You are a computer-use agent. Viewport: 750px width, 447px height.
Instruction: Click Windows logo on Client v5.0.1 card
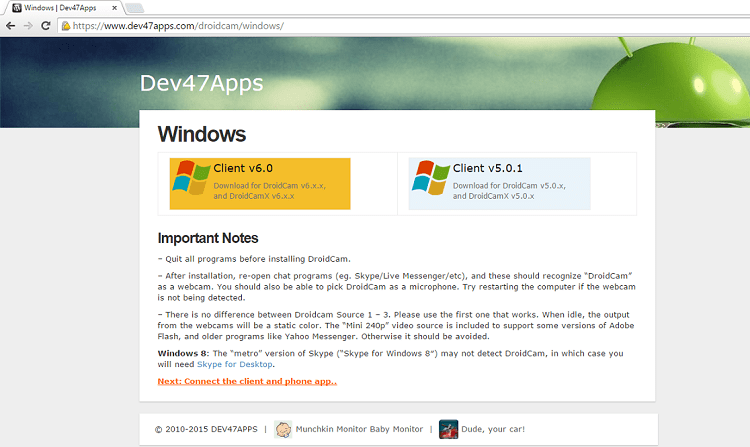pos(431,177)
